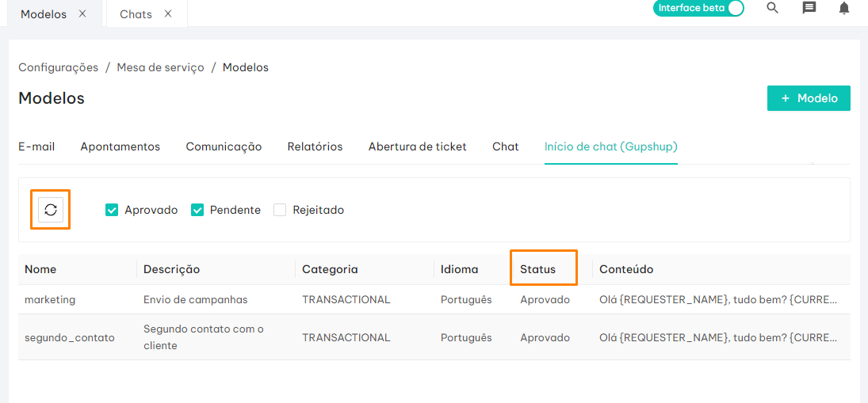Viewport: 868px width, 403px height.
Task: Go to the Relatórios tab
Action: (315, 146)
